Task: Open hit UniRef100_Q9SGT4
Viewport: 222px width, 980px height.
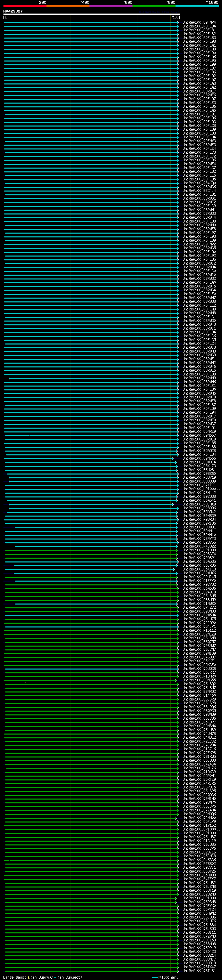Action: click(x=199, y=554)
